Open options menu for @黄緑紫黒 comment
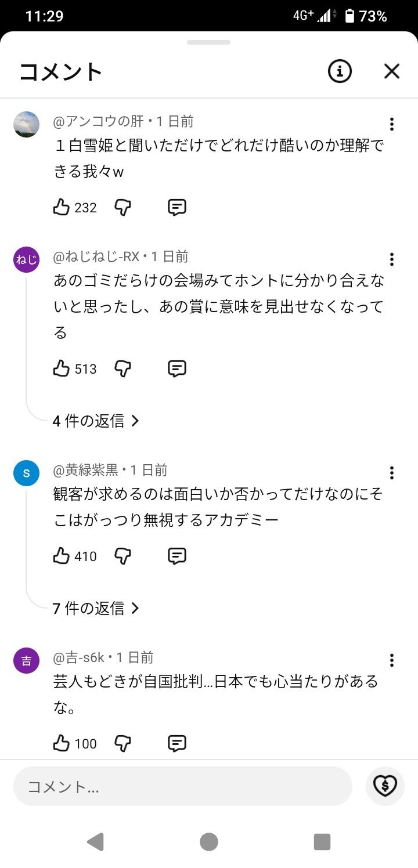The image size is (418, 868). (x=392, y=473)
